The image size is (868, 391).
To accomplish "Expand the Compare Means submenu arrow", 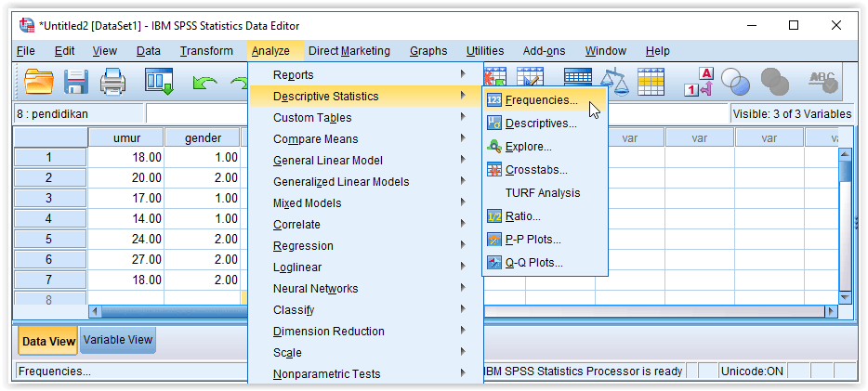I will click(x=463, y=137).
